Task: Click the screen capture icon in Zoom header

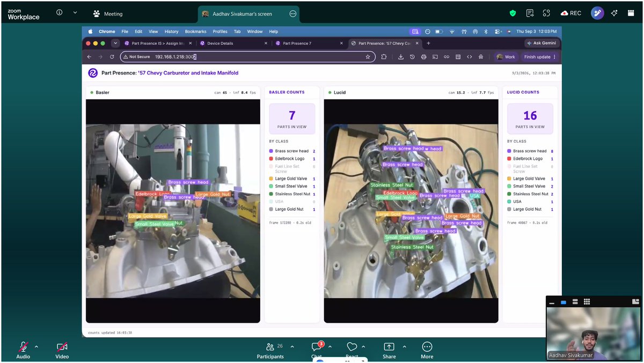Action: 546,13
